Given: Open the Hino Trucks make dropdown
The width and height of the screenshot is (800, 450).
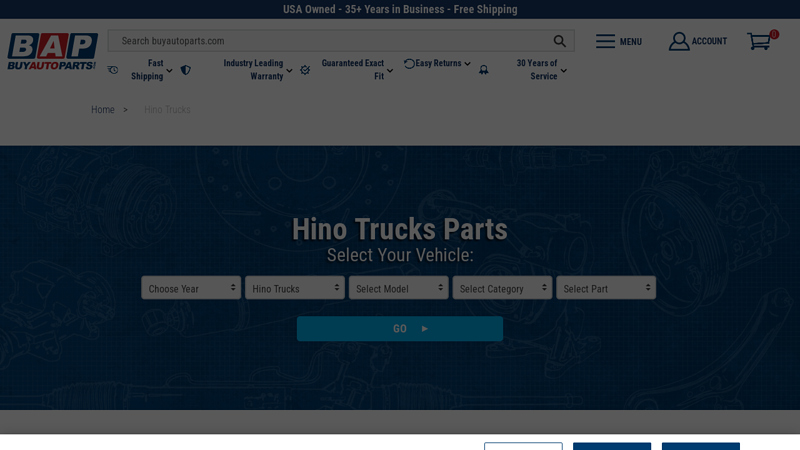Looking at the screenshot, I should 295,288.
